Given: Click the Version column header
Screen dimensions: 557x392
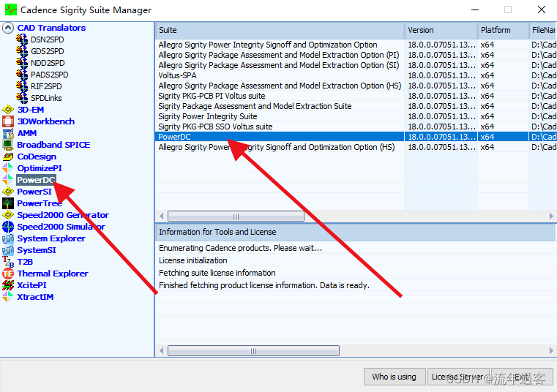Looking at the screenshot, I should [441, 30].
